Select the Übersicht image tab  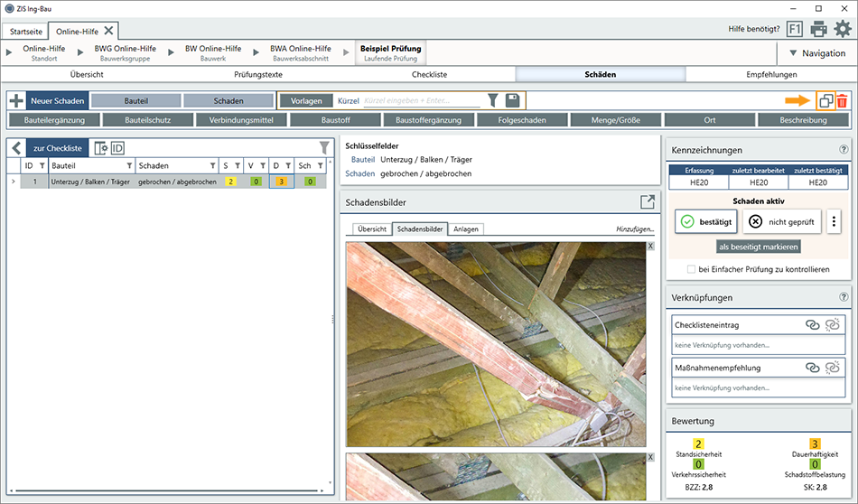pyautogui.click(x=372, y=229)
